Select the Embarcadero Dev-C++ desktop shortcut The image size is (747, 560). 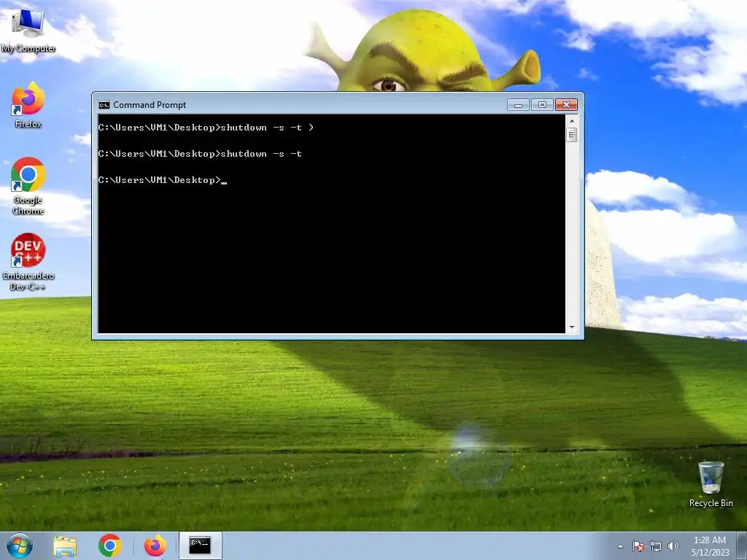click(x=28, y=262)
